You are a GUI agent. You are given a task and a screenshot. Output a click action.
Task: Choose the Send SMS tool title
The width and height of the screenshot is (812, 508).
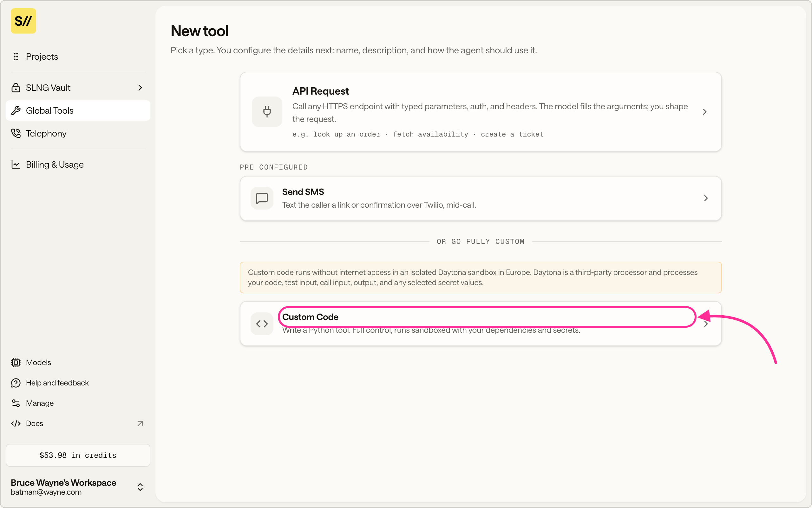[303, 192]
